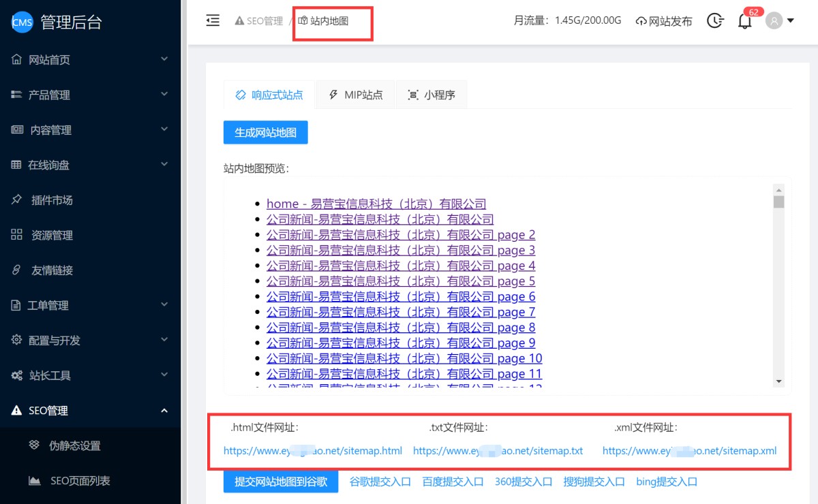Open 资源管理 in the sidebar
Viewport: 818px width, 504px height.
(x=51, y=236)
